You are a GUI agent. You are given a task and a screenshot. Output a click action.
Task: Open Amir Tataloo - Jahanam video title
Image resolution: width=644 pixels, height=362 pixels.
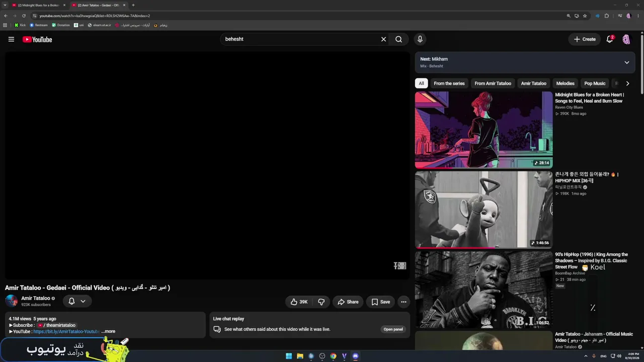[594, 337]
